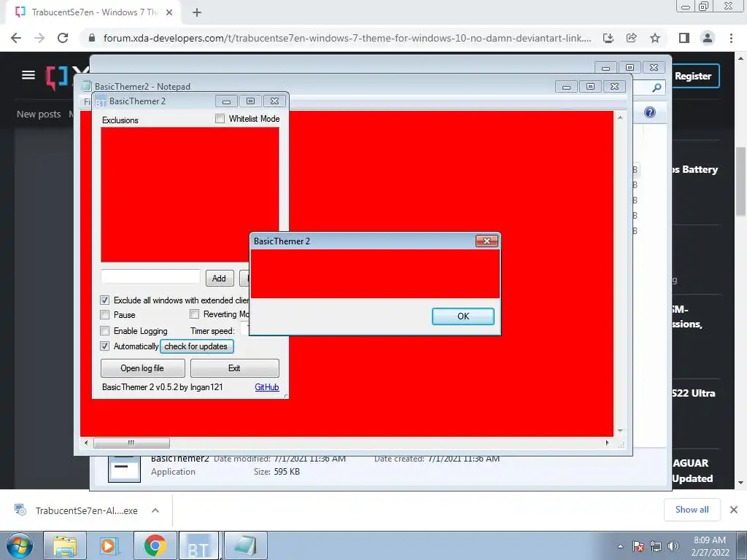Open Windows Explorer from taskbar
Viewport: 747px width, 560px height.
[x=65, y=545]
